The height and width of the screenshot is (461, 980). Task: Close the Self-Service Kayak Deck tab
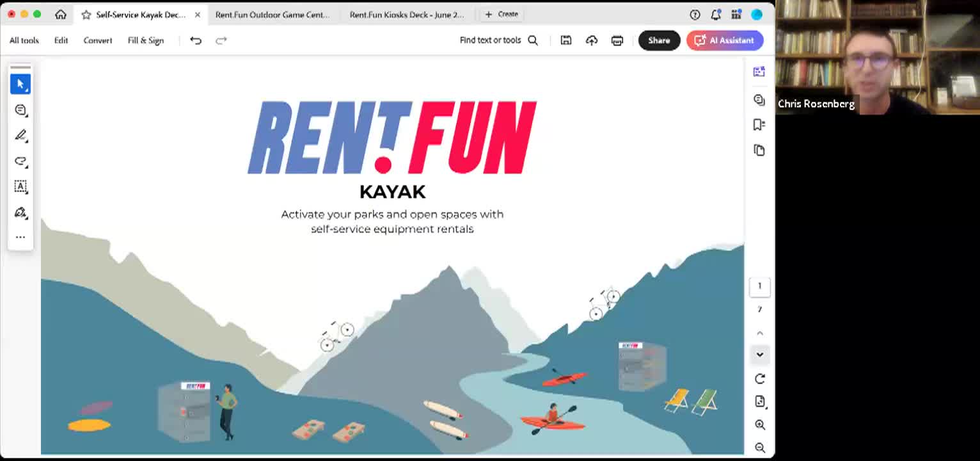197,14
